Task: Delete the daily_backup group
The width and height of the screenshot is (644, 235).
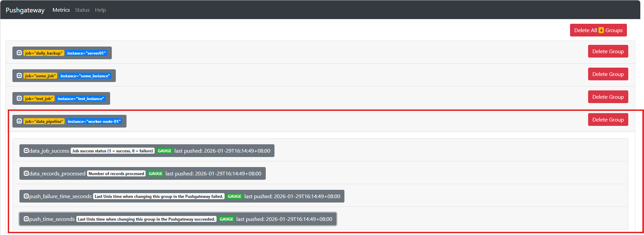Action: point(608,52)
